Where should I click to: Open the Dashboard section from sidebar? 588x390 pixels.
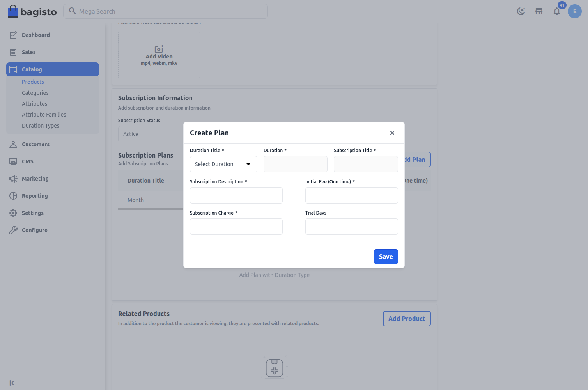(13, 35)
